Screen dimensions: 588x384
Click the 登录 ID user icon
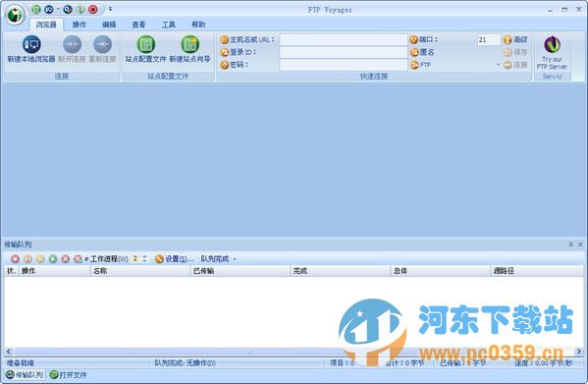(224, 52)
